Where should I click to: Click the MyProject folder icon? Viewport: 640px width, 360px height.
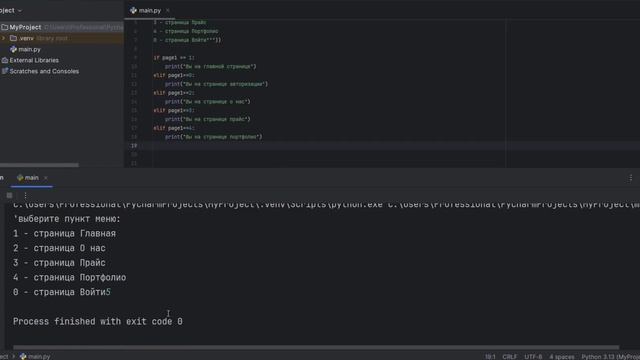(4, 27)
